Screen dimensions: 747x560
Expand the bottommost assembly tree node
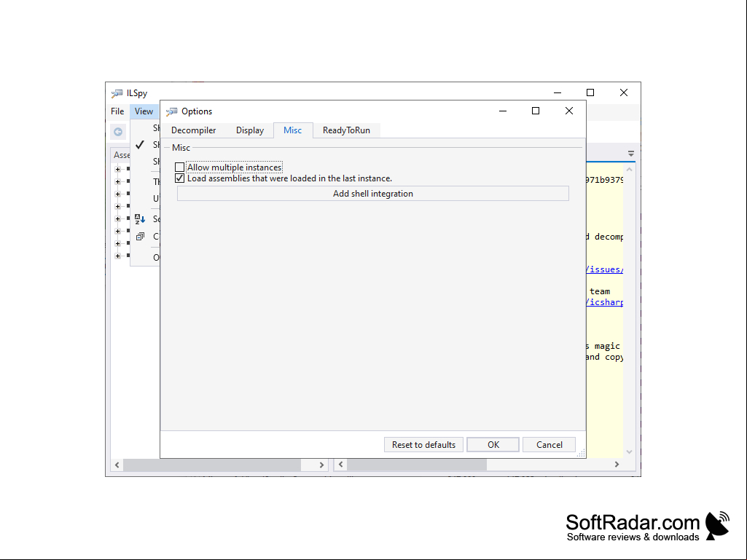pyautogui.click(x=117, y=256)
